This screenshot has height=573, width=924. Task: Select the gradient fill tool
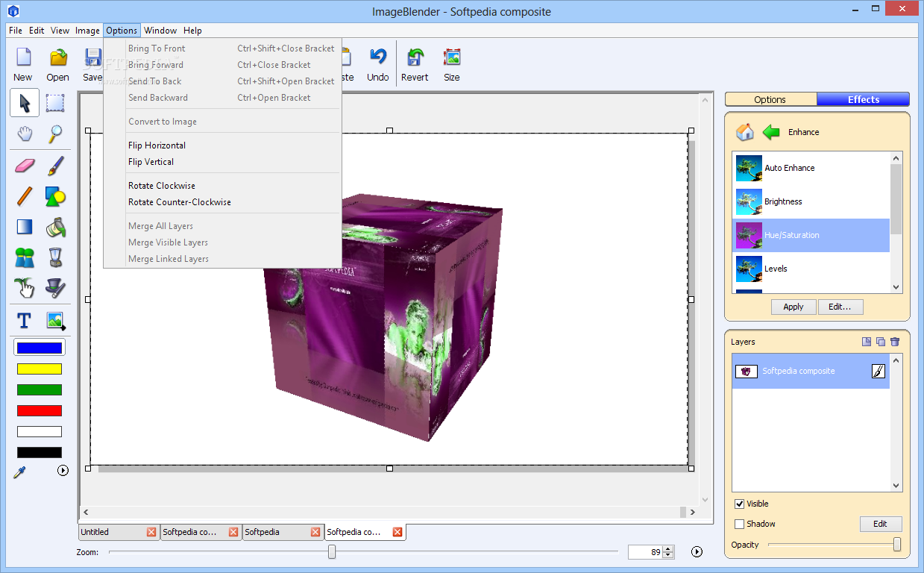[25, 227]
